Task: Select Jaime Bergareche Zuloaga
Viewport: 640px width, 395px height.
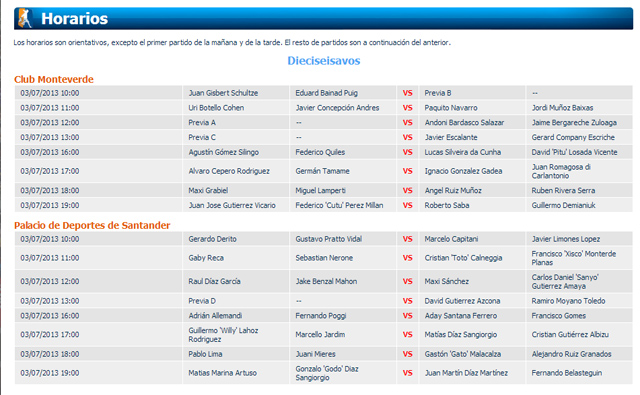Action: tap(574, 122)
